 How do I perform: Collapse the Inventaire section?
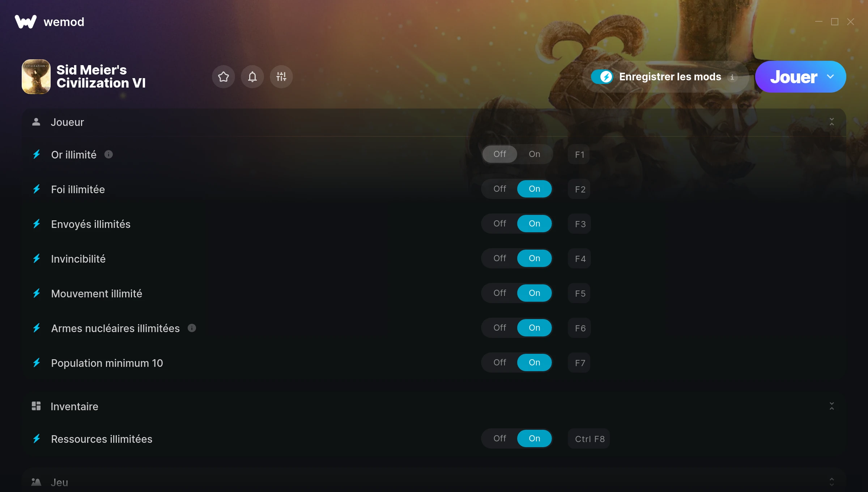(x=832, y=406)
